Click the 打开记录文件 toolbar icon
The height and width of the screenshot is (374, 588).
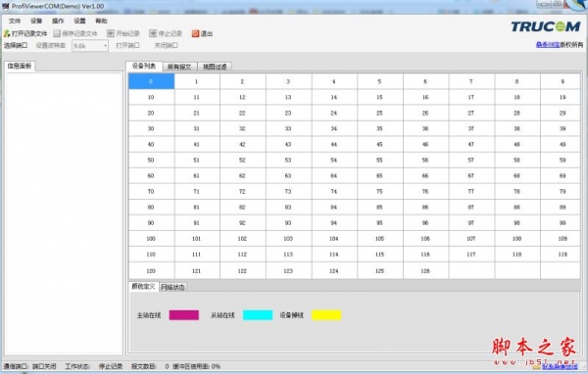(x=7, y=33)
